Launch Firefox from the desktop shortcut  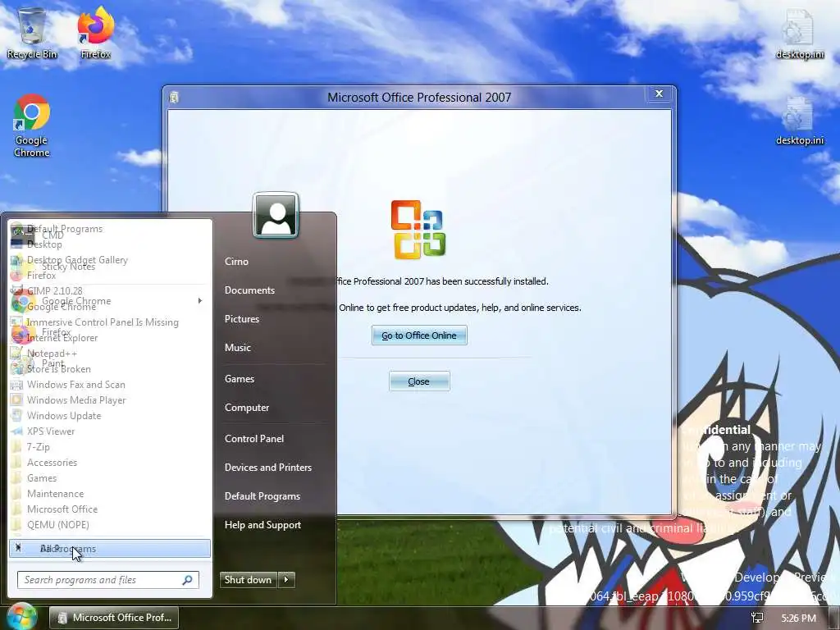96,33
